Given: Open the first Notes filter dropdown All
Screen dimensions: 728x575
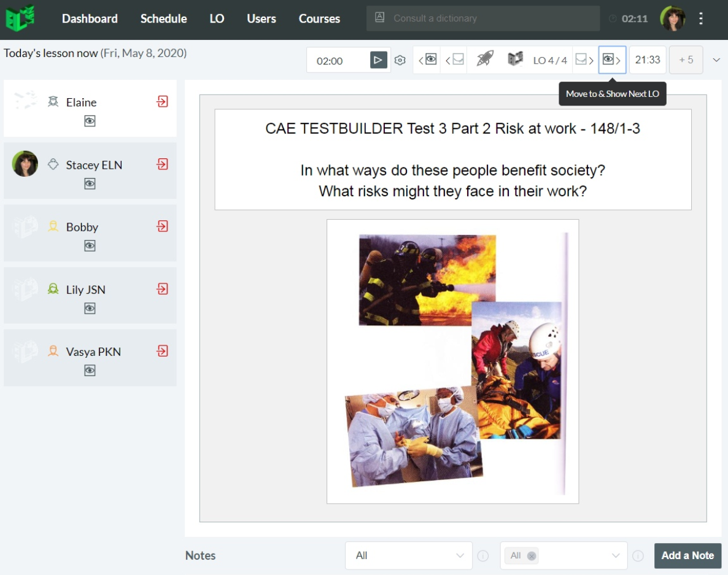Looking at the screenshot, I should (409, 555).
